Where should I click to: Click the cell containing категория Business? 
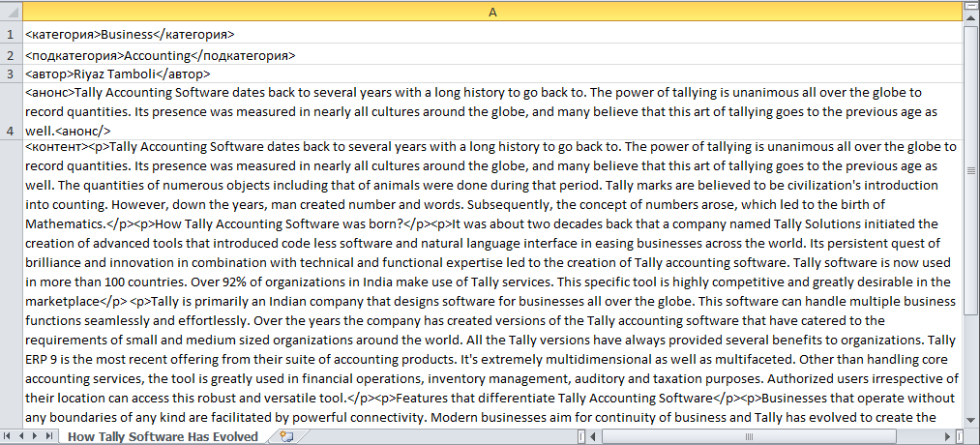[x=492, y=33]
